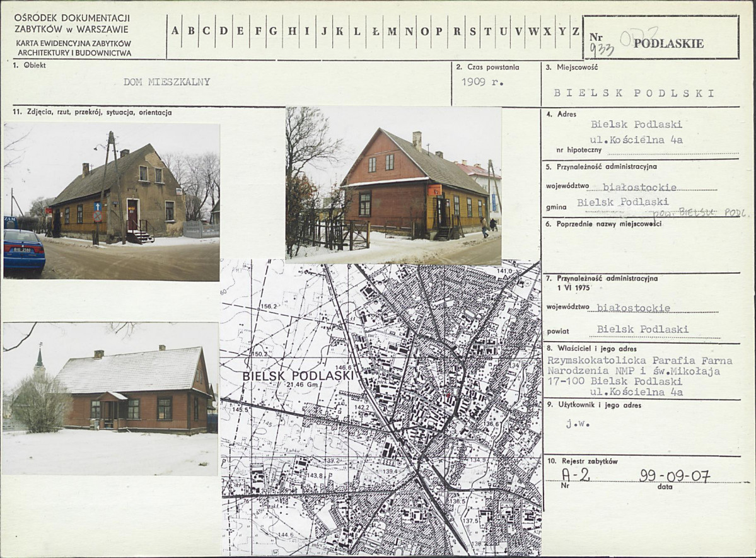Click the j.w. user field

pyautogui.click(x=573, y=424)
